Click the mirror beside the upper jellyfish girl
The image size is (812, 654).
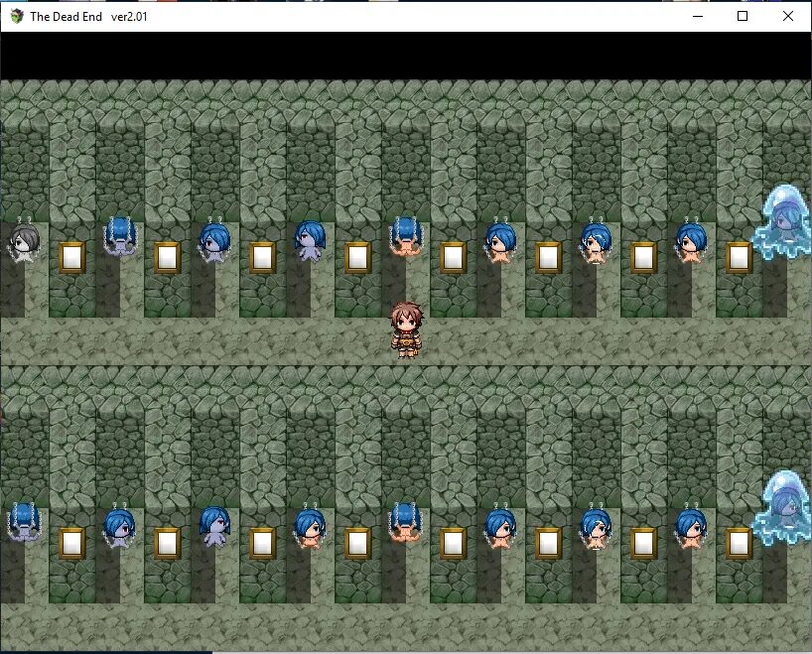click(739, 257)
